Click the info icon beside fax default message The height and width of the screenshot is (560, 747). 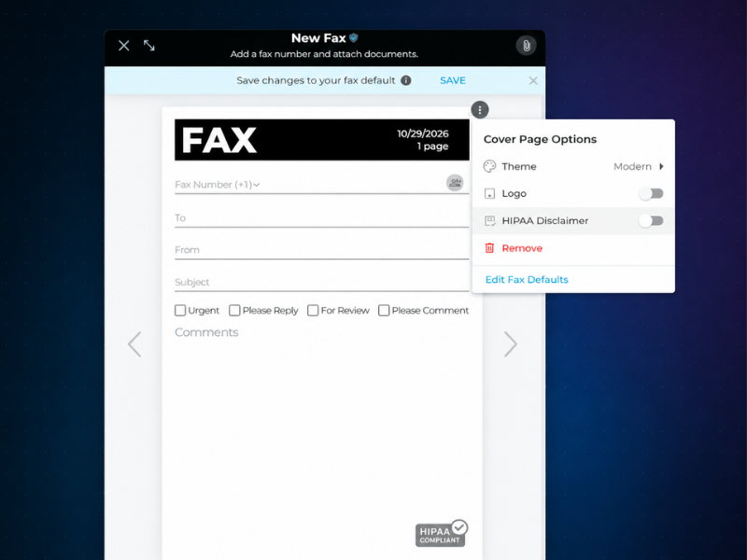click(x=406, y=80)
